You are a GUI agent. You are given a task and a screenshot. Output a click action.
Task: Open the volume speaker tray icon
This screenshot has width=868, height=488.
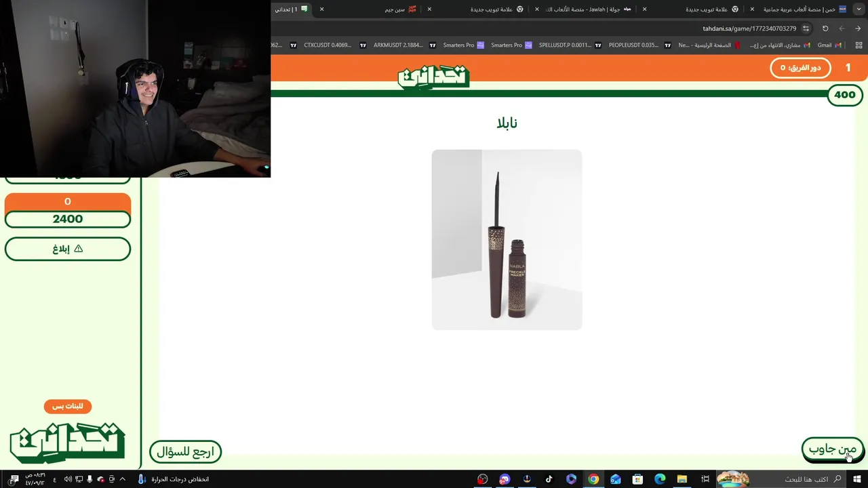(68, 479)
